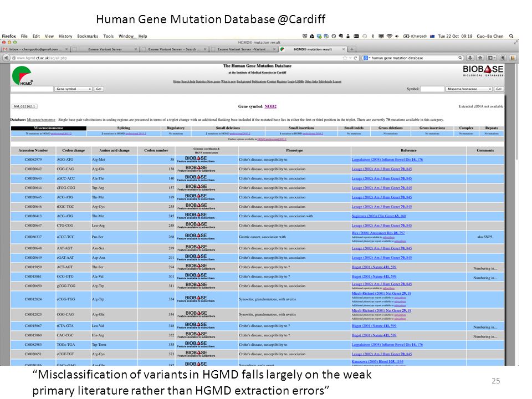Select accession number CM020642

click(x=33, y=169)
